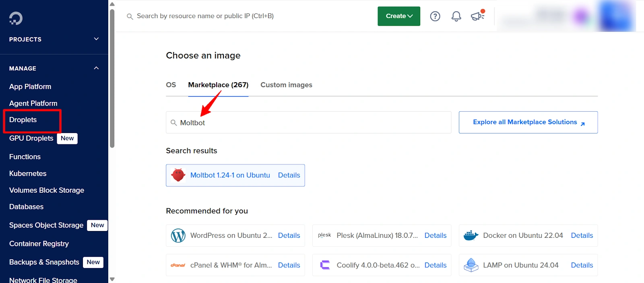Select the Marketplace (267) tab
Screen dimensions: 644x283
point(218,85)
